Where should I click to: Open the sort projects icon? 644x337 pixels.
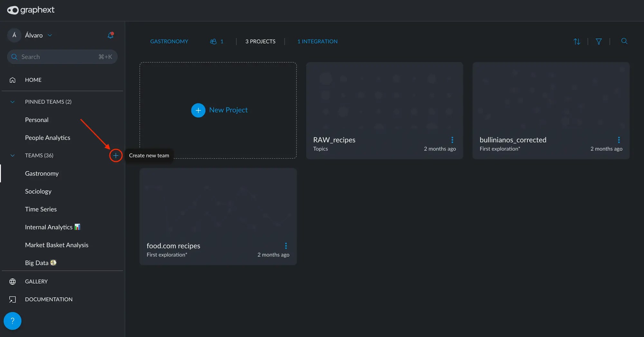click(x=577, y=41)
